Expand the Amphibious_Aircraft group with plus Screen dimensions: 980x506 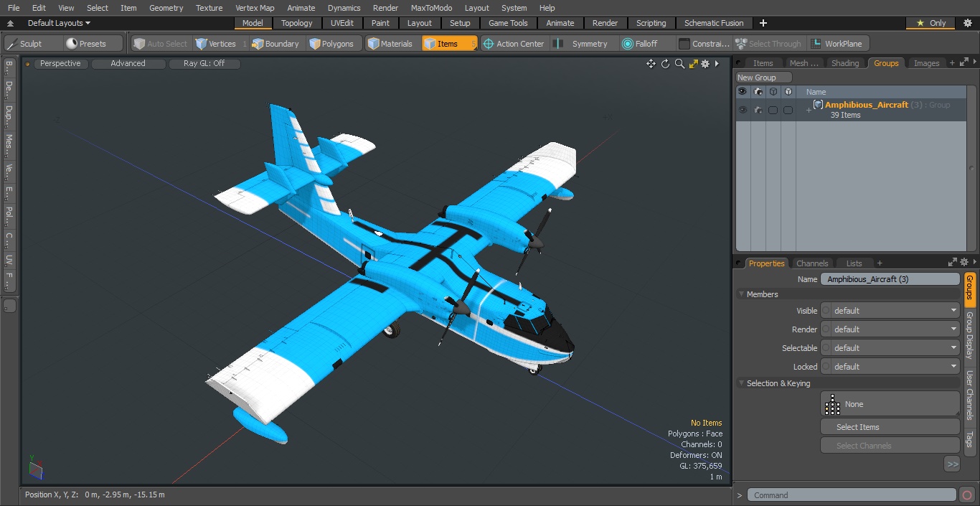[x=809, y=110]
